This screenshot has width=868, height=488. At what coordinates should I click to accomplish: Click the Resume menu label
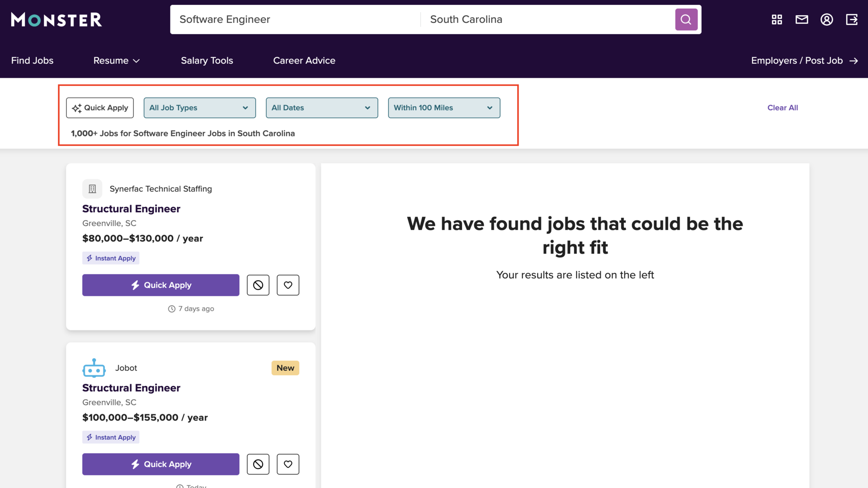coord(111,60)
